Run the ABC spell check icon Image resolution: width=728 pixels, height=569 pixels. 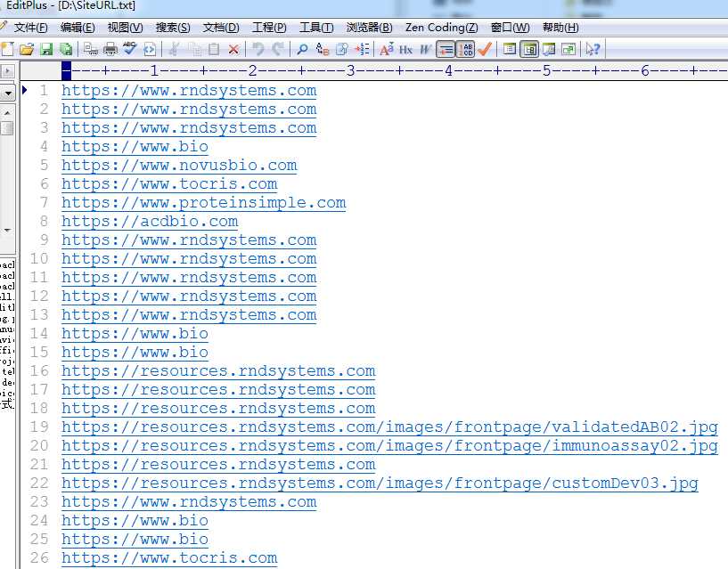coord(129,49)
